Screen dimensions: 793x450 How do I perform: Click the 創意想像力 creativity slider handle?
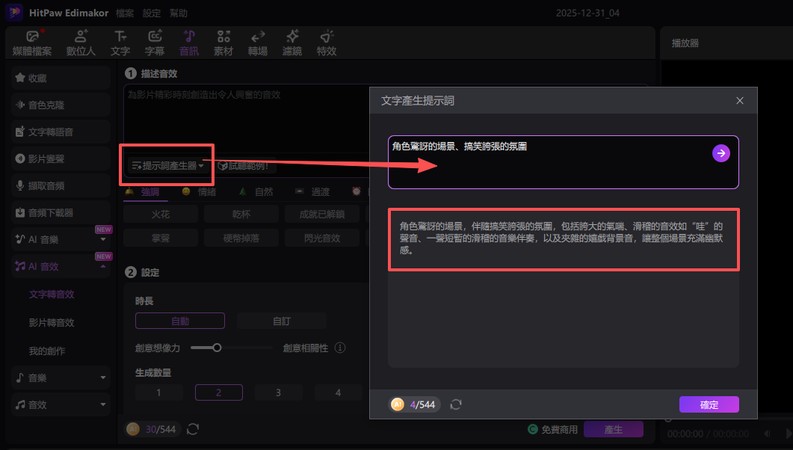tap(216, 348)
